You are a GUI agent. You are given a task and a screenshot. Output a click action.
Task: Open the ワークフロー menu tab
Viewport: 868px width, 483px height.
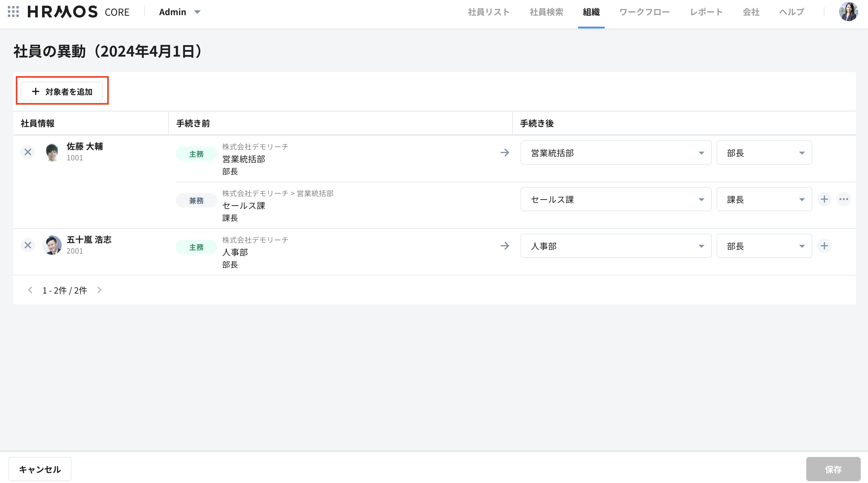pyautogui.click(x=644, y=12)
